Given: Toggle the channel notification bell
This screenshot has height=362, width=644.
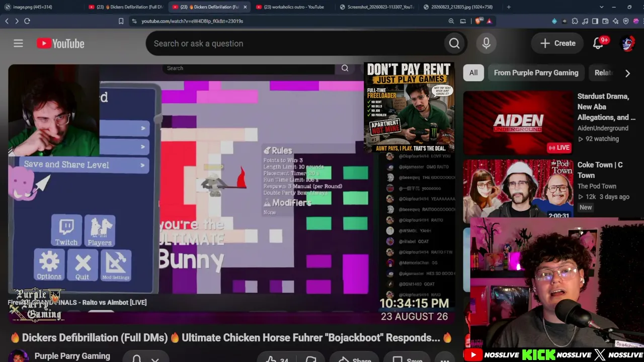Looking at the screenshot, I should [136, 359].
